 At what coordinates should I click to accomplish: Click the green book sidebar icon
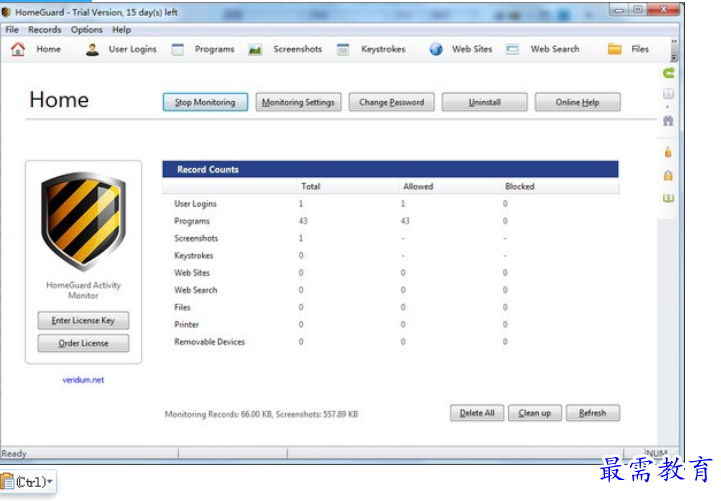(x=668, y=198)
